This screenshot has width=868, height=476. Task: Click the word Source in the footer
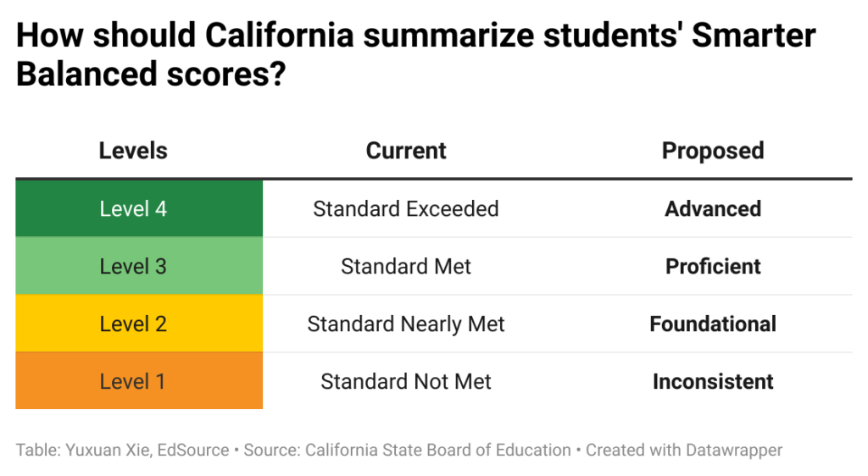[x=268, y=450]
